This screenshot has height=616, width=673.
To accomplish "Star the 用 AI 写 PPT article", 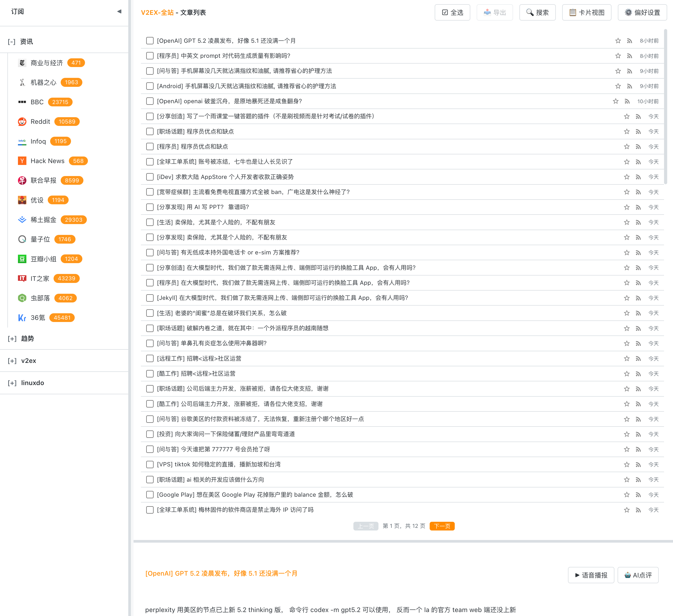I will point(627,207).
